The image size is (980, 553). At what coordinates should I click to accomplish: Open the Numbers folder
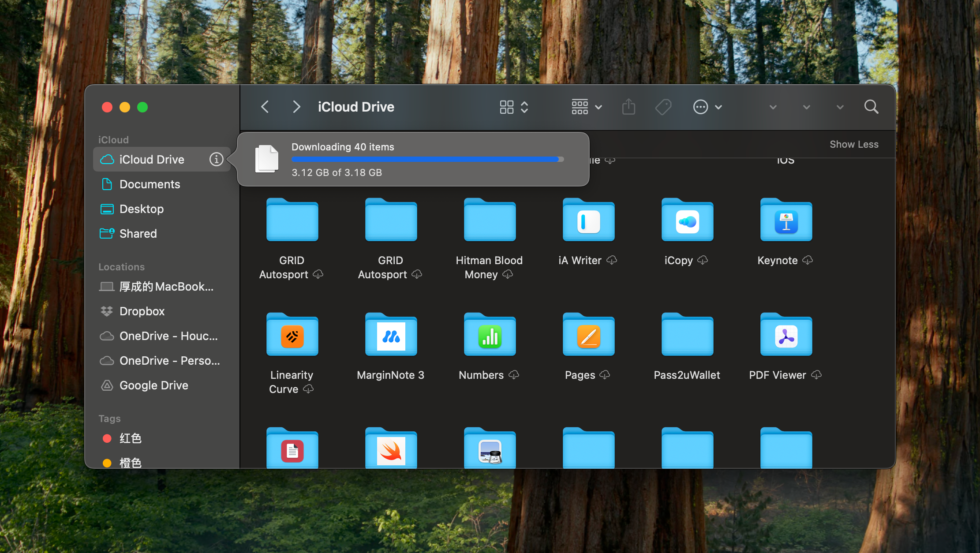pyautogui.click(x=490, y=335)
